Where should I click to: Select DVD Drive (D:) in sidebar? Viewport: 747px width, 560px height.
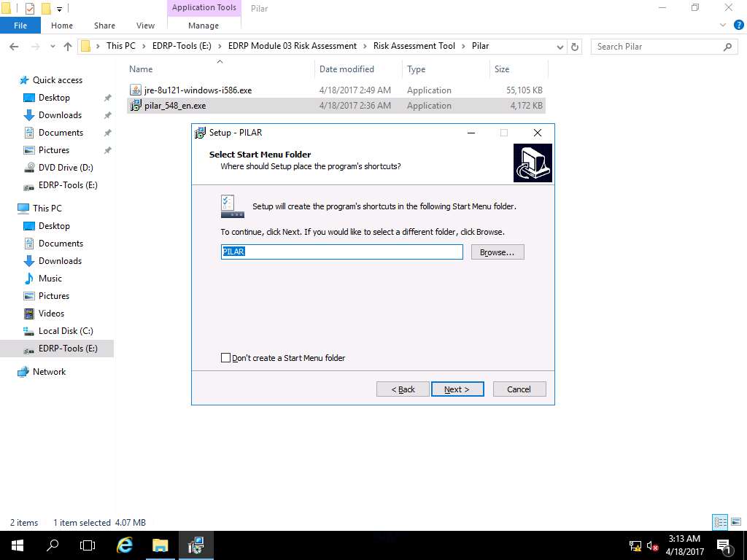click(x=66, y=168)
